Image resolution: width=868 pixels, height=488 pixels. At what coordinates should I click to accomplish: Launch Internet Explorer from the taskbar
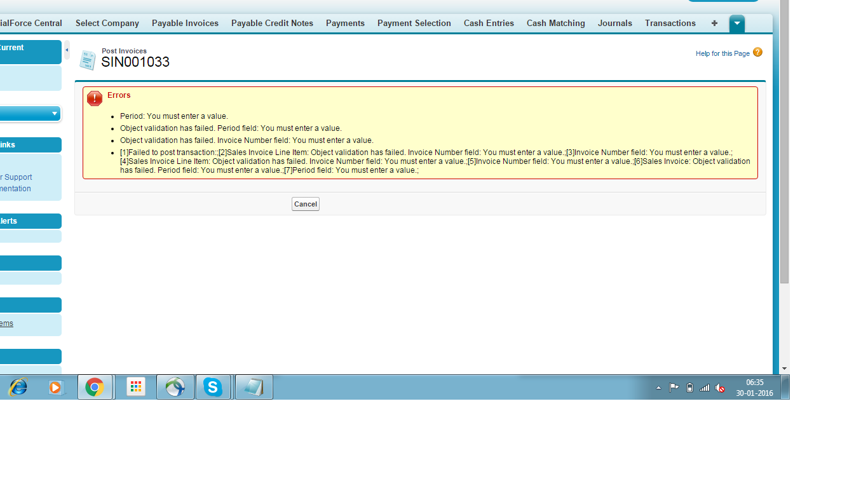click(18, 387)
